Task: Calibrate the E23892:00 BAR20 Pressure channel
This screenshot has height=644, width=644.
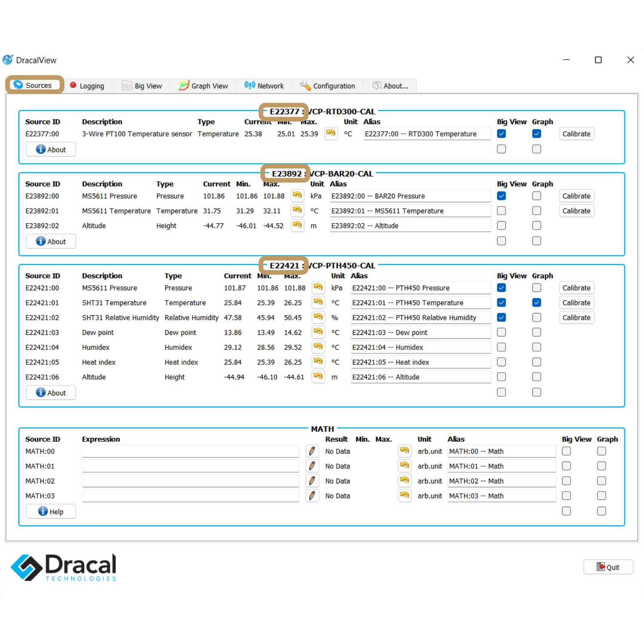Action: click(577, 196)
